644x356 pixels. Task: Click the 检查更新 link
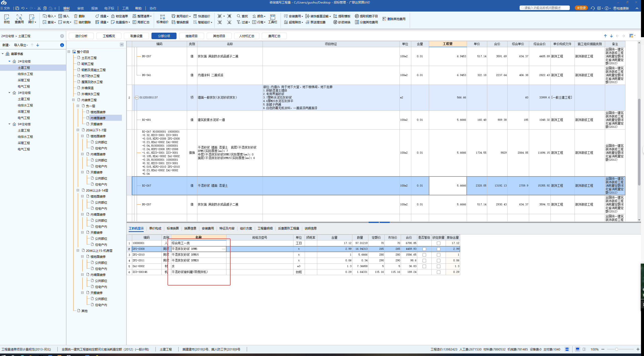pyautogui.click(x=621, y=8)
